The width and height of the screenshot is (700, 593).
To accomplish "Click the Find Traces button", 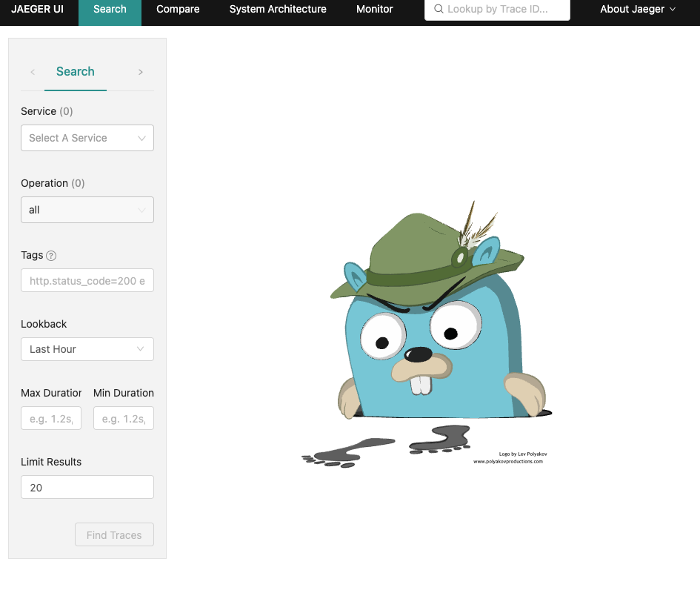I will pos(114,534).
